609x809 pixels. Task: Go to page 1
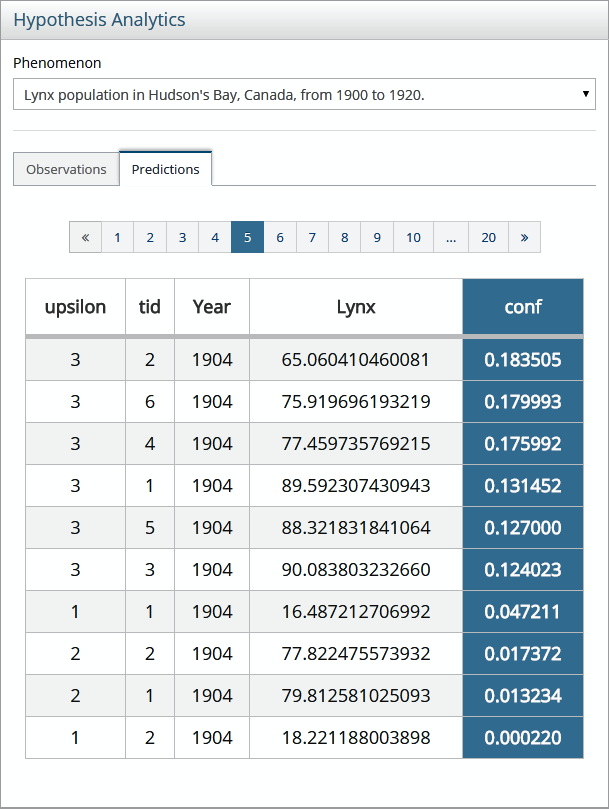[117, 237]
